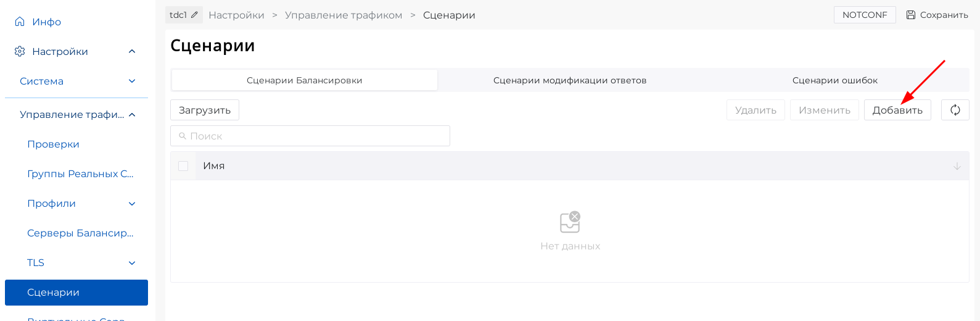Viewport: 980px width, 321px height.
Task: Expand the TLS submenu chevron
Action: (132, 263)
